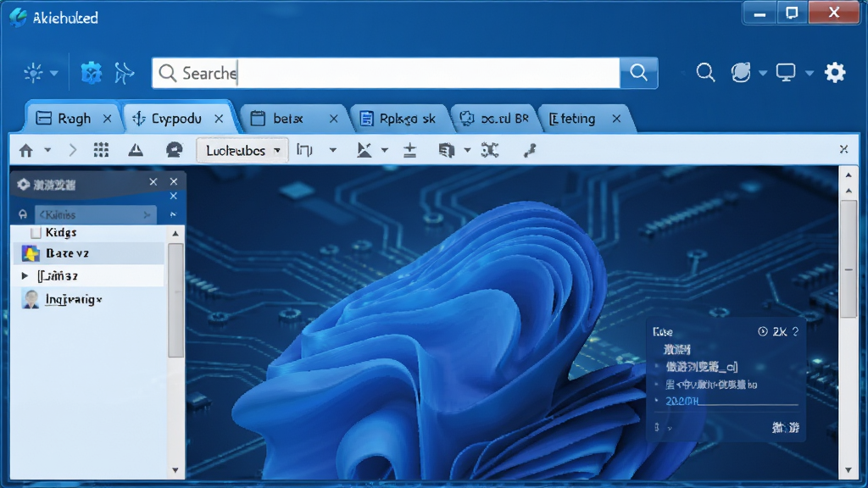The width and height of the screenshot is (868, 488).
Task: Click the plus-minus icon in toolbar
Action: [409, 150]
